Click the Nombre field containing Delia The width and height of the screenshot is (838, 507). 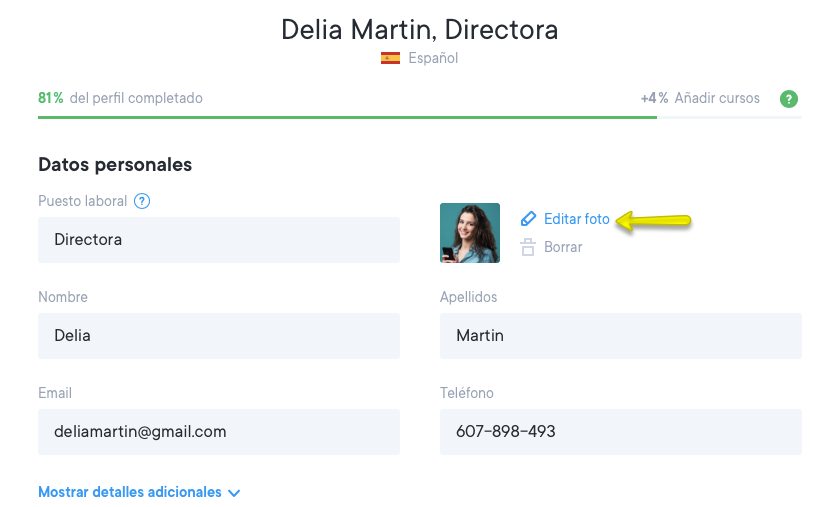pyautogui.click(x=218, y=336)
